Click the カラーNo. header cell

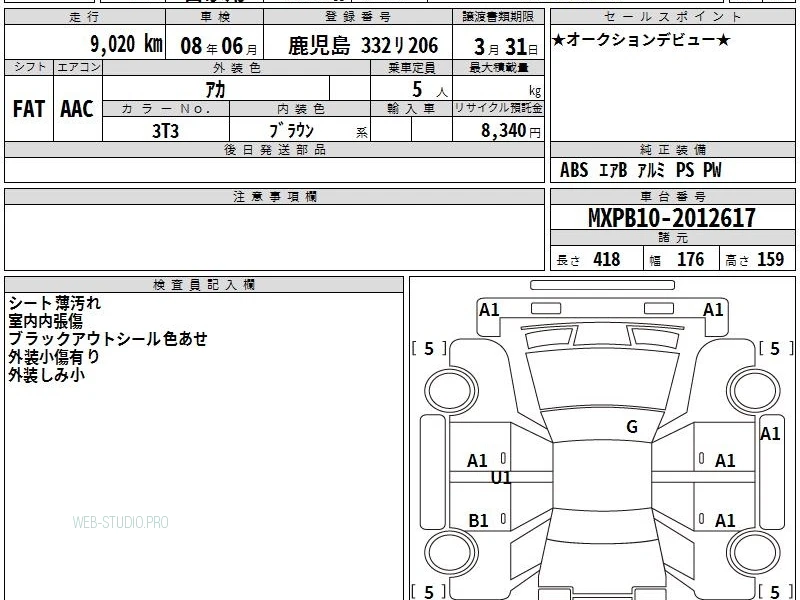[x=166, y=109]
